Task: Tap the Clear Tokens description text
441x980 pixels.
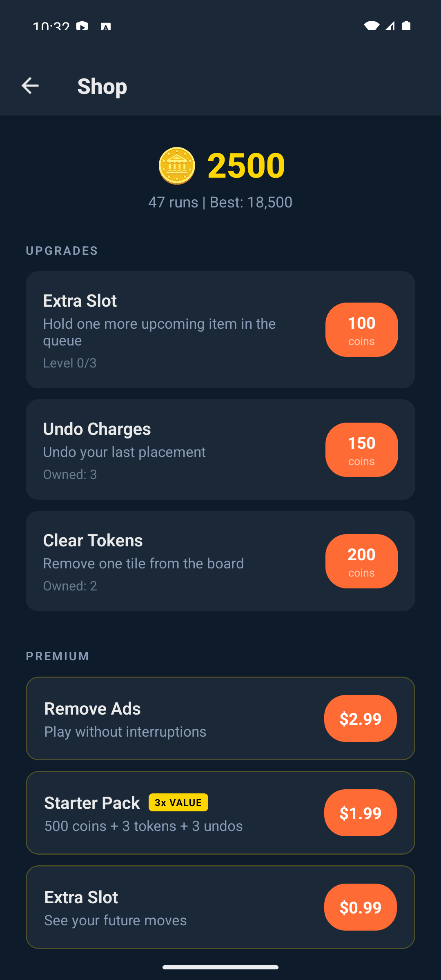Action: pos(143,563)
